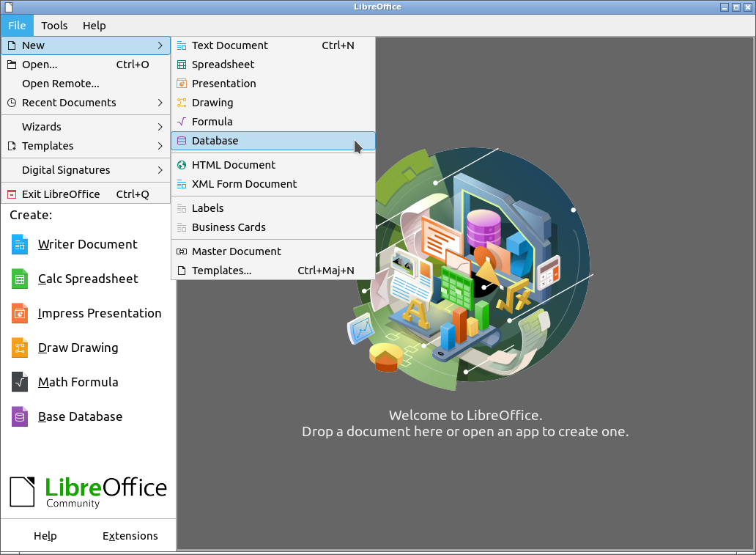Click the Database cylinder icon in submenu

click(x=182, y=141)
